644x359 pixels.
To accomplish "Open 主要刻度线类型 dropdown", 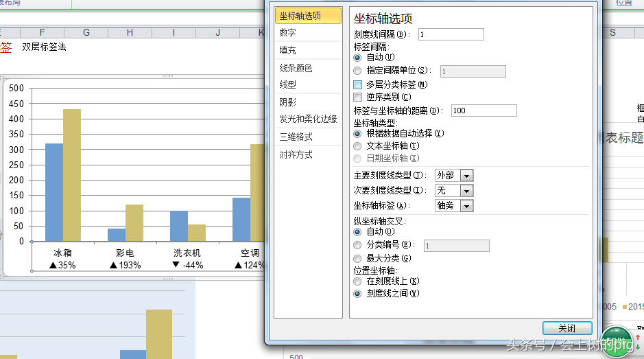I will tap(466, 176).
